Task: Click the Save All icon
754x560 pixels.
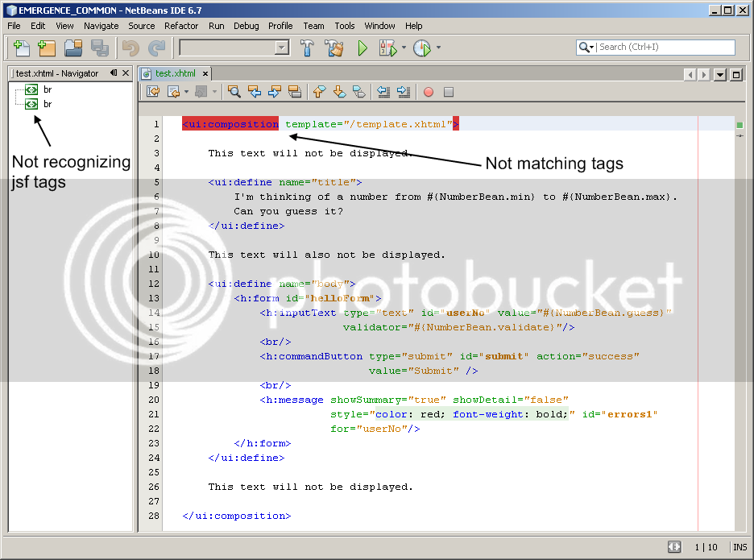Action: click(x=100, y=48)
